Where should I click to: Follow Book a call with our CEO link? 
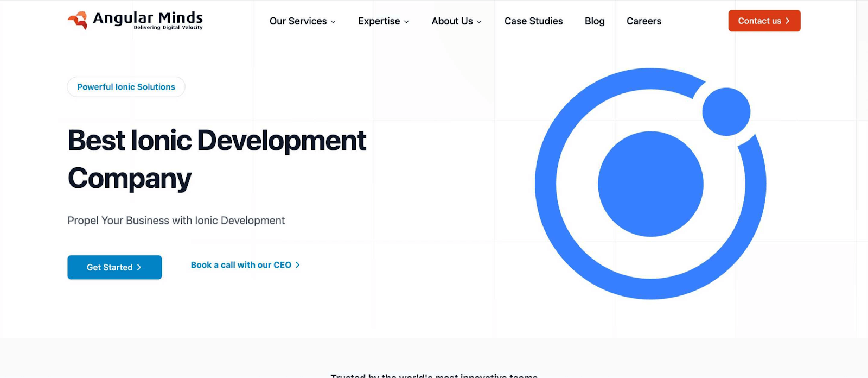pos(245,265)
